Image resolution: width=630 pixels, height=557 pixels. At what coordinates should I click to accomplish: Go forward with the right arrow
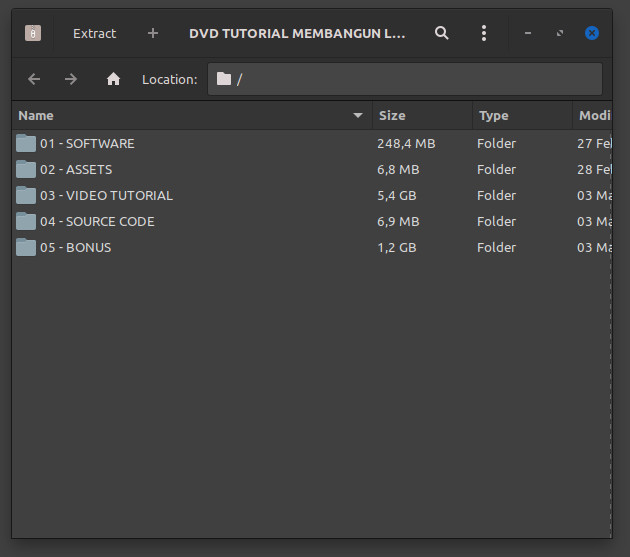coord(71,79)
